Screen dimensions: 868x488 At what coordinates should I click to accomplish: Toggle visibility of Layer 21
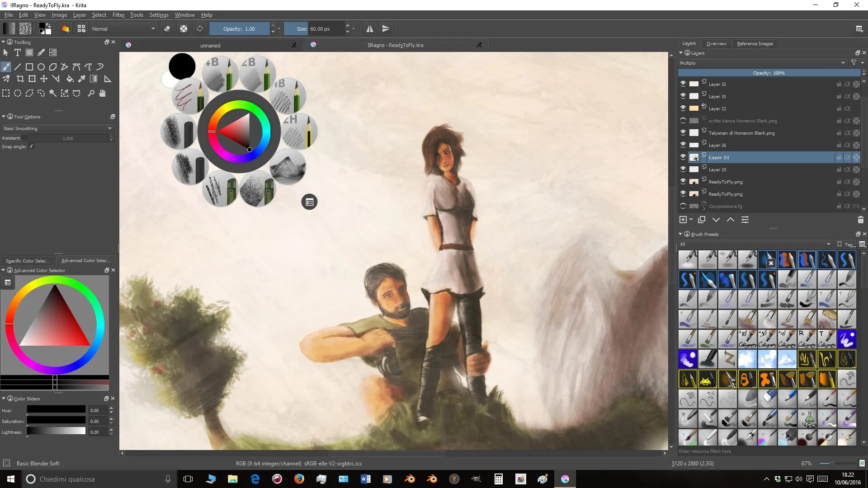click(683, 157)
